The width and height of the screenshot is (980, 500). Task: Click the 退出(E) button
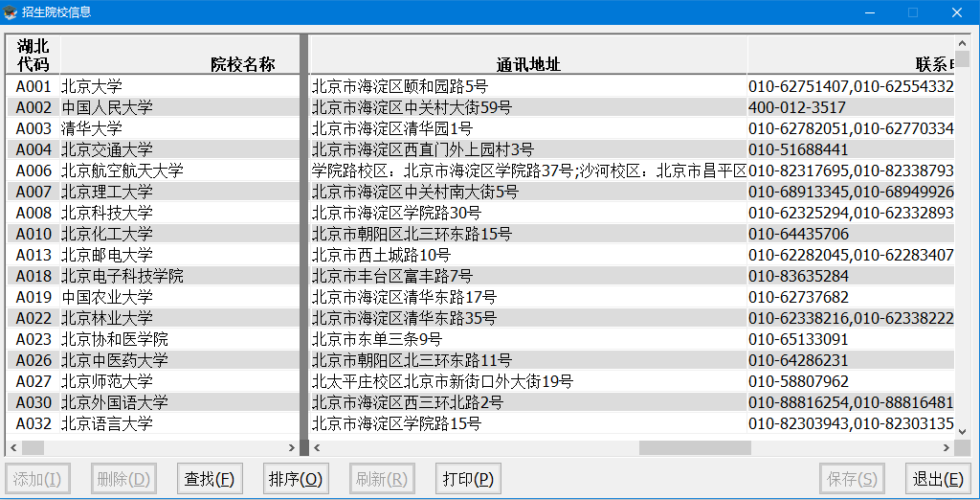pos(938,479)
